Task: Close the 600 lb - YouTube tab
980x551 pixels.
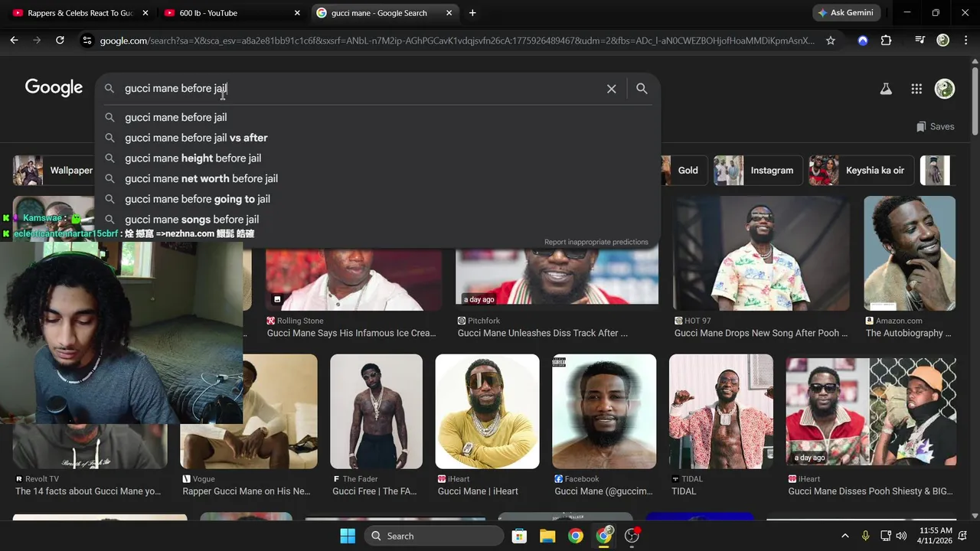Action: click(x=297, y=13)
